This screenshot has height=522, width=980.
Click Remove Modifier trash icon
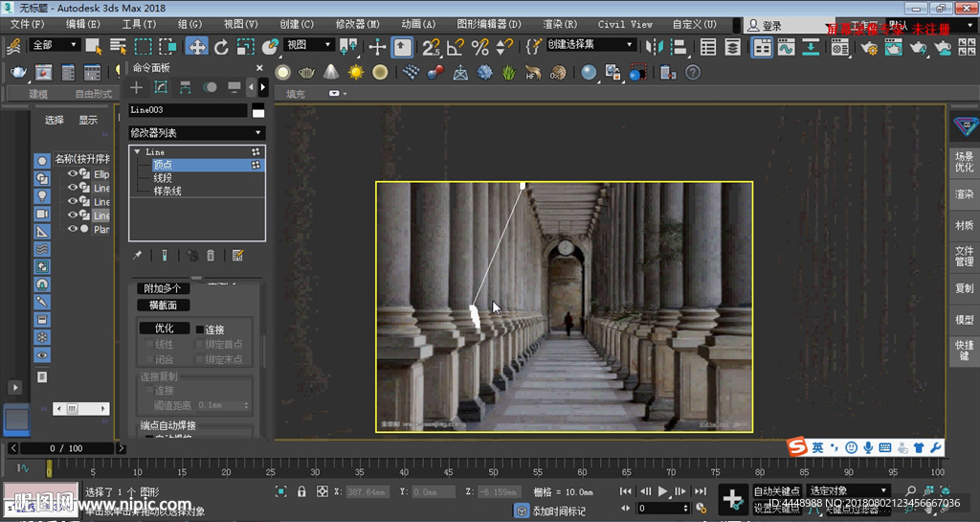point(211,255)
